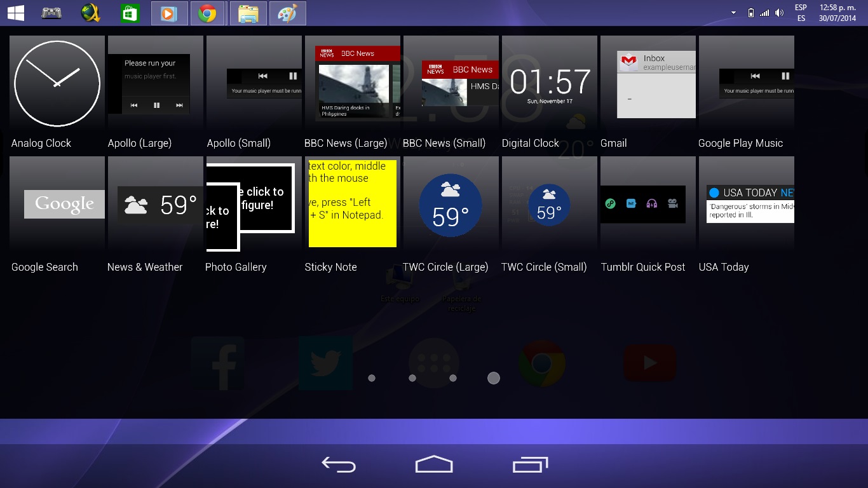Select the last page indicator dot
Screen dimensions: 868x488
pyautogui.click(x=493, y=378)
